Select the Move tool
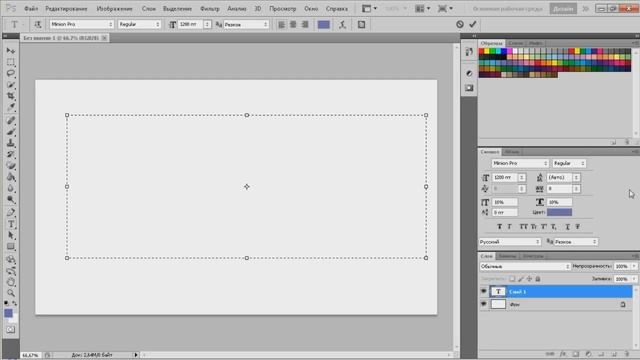Viewport: 640px width, 360px height. tap(11, 51)
